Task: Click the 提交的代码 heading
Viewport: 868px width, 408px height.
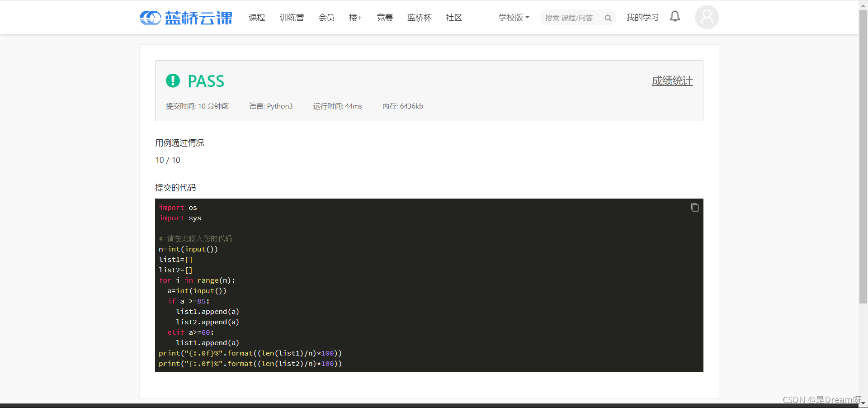Action: 175,188
